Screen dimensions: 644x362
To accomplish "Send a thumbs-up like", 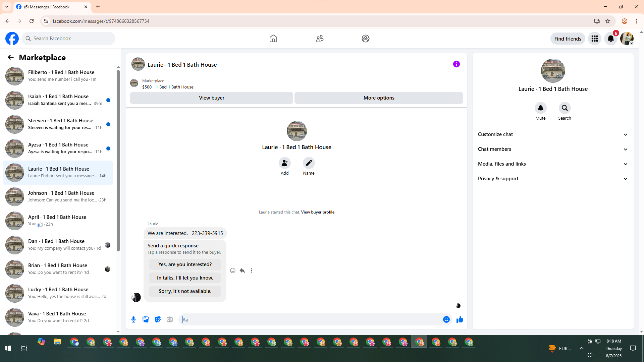I will pyautogui.click(x=460, y=319).
